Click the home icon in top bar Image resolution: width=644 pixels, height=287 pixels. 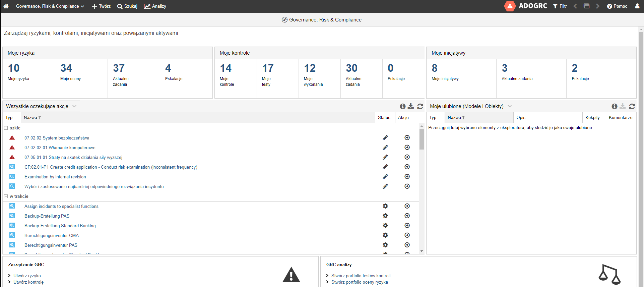tap(6, 6)
